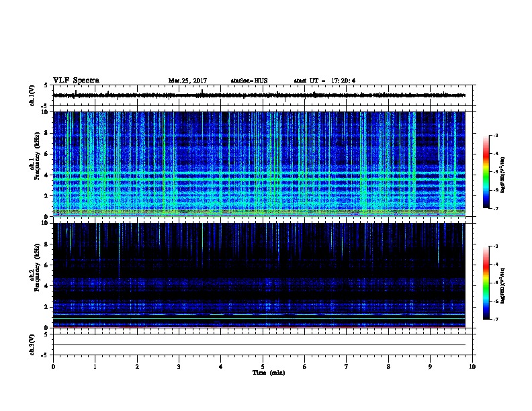
Task: Click the '10' tick on the time axis
Action: coord(472,367)
